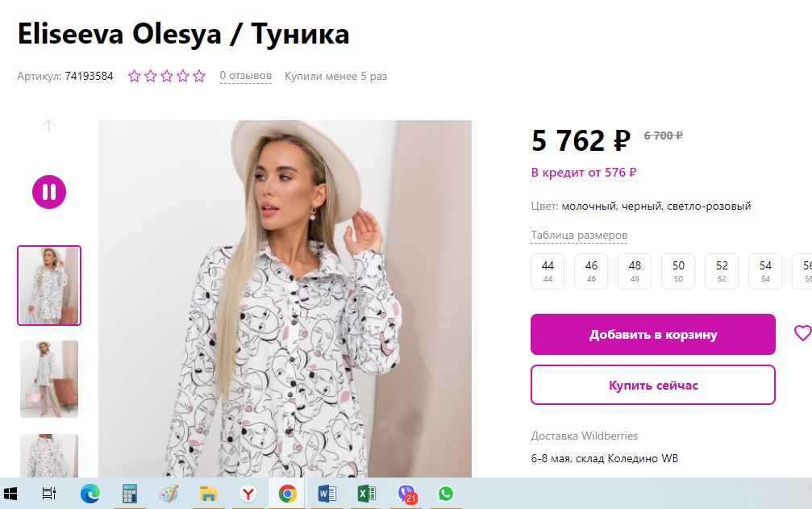Add the tunic to favorites with the heart icon
Screen dimensions: 812x509
point(802,333)
